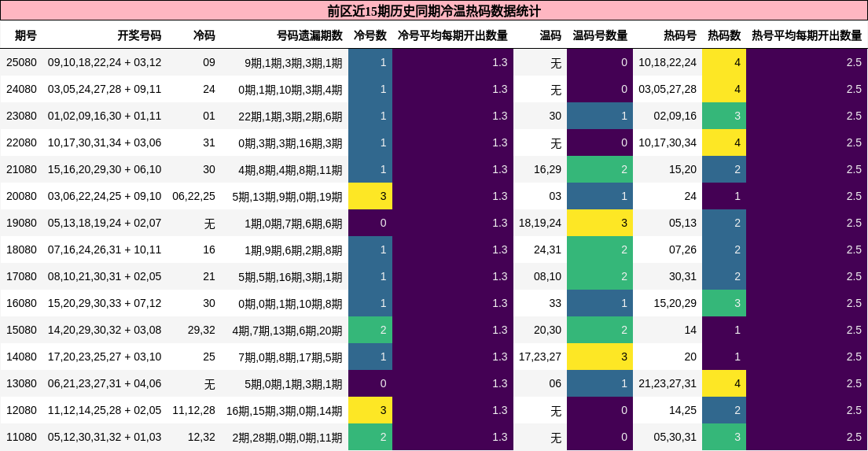
Task: Select omission values 7期,0期,8期,17期,5期
Action: [291, 357]
